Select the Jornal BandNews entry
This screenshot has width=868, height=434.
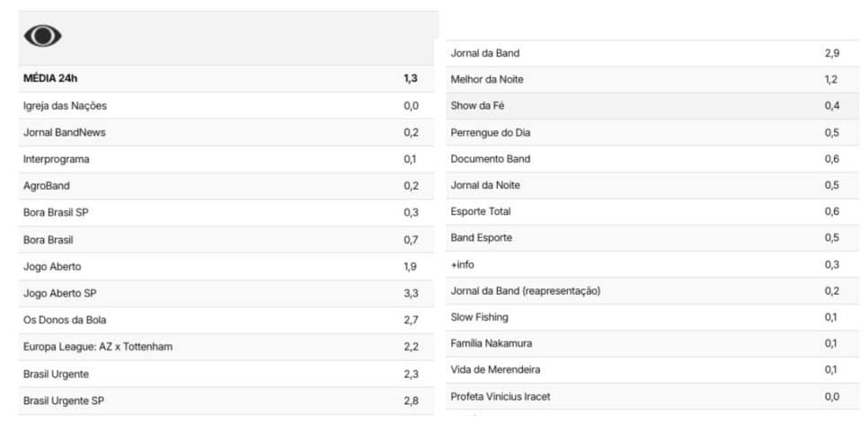[x=226, y=132]
